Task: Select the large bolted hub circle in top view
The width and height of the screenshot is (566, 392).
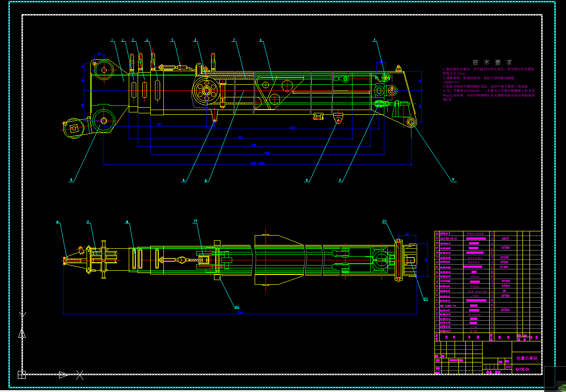Action: (x=206, y=90)
